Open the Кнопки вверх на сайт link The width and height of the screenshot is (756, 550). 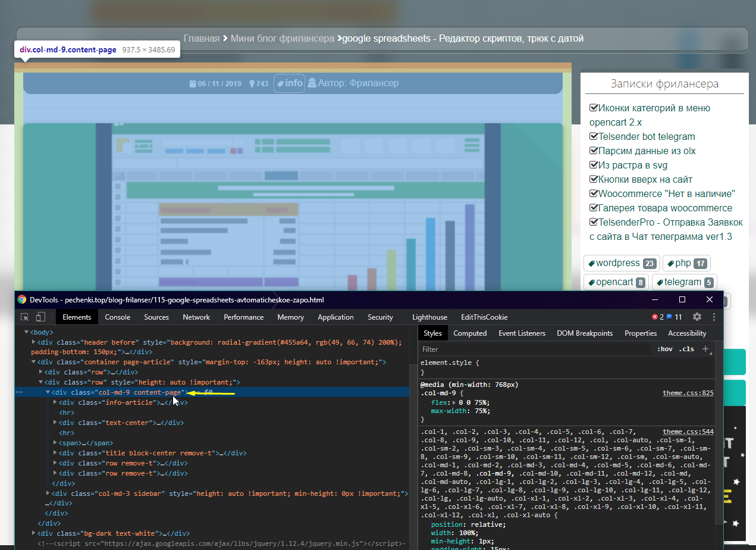[x=645, y=179]
